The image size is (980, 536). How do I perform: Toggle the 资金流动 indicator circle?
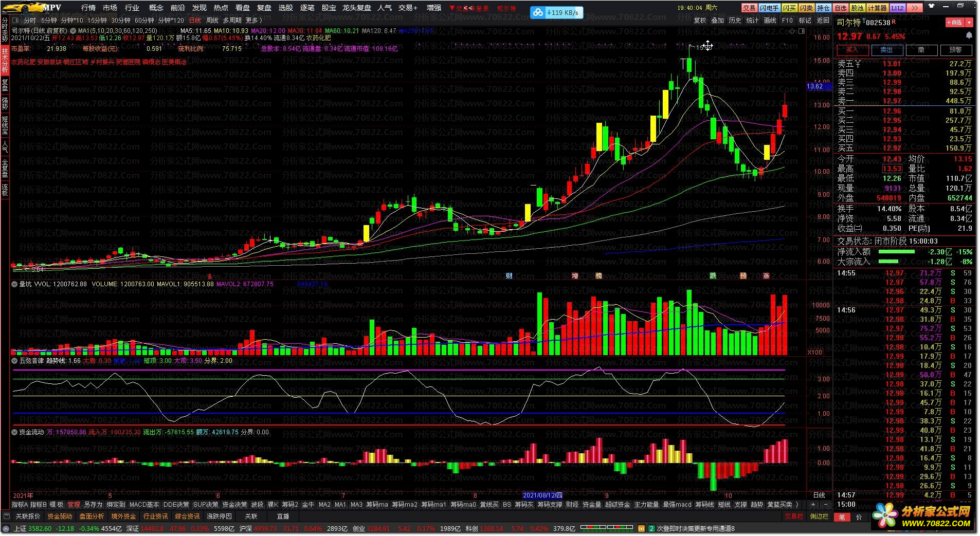click(15, 432)
